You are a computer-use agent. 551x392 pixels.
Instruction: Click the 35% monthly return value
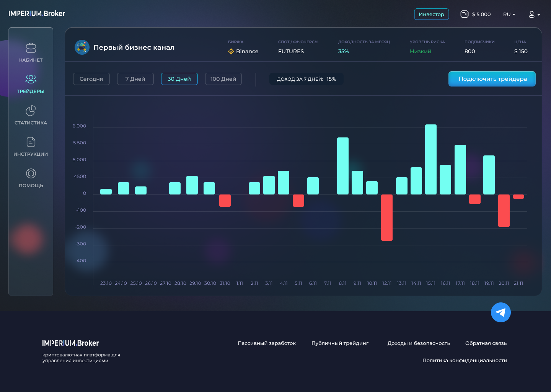click(x=343, y=51)
